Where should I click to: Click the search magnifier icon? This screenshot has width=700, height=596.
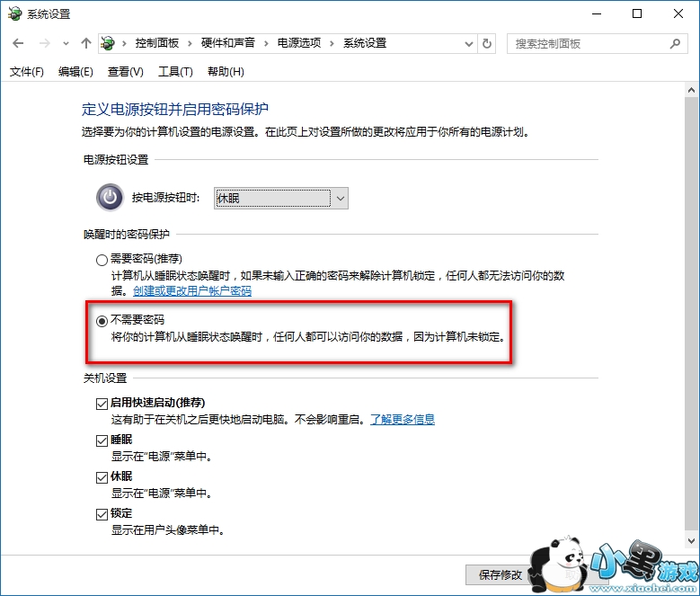click(675, 43)
